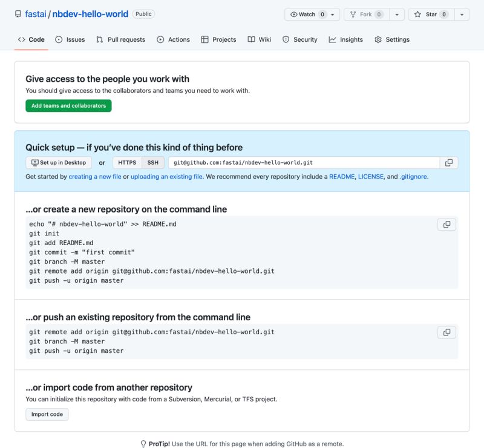Switch the clone protocol to HTTPS
Viewport: 484px width, 448px height.
[x=127, y=162]
